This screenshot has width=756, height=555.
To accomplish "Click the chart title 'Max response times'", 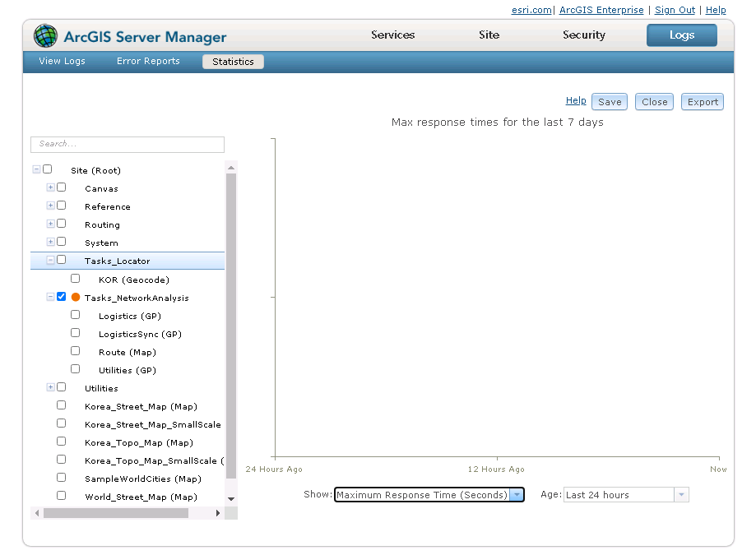I will [x=497, y=123].
